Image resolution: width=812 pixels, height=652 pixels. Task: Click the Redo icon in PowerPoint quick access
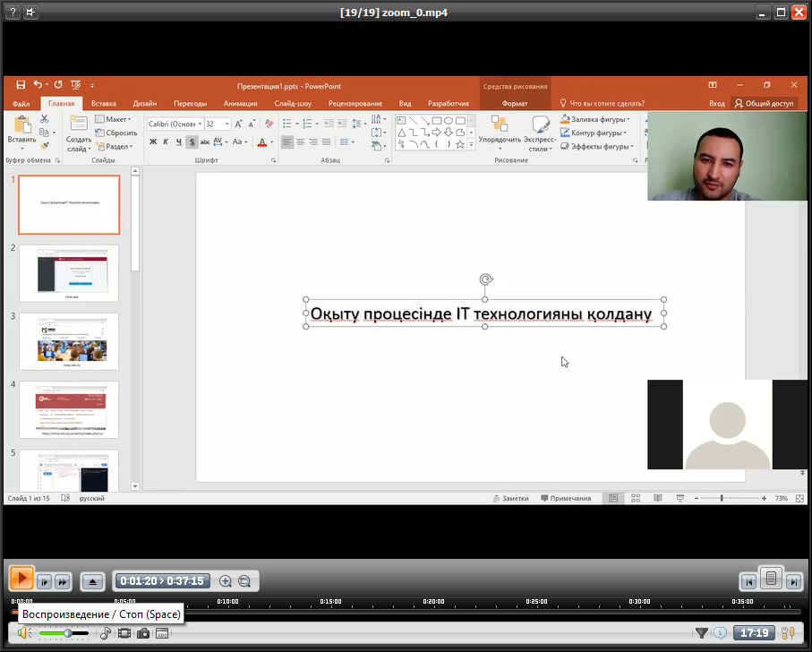pos(58,84)
